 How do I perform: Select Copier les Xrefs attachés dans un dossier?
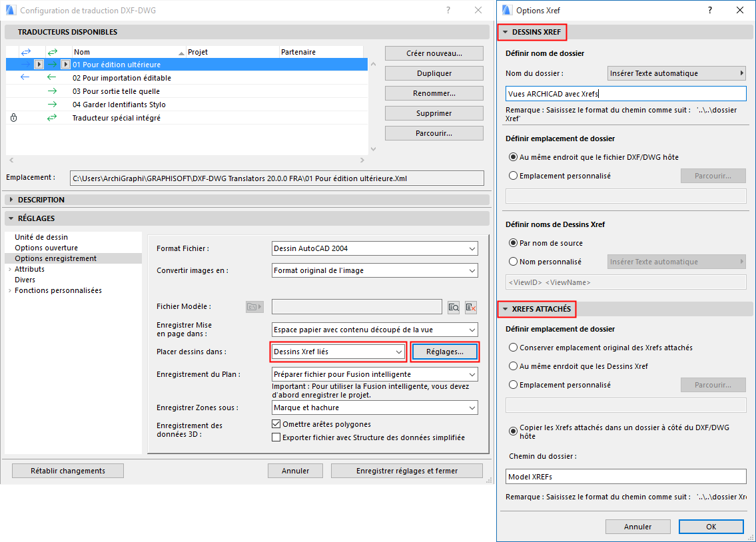pyautogui.click(x=514, y=431)
